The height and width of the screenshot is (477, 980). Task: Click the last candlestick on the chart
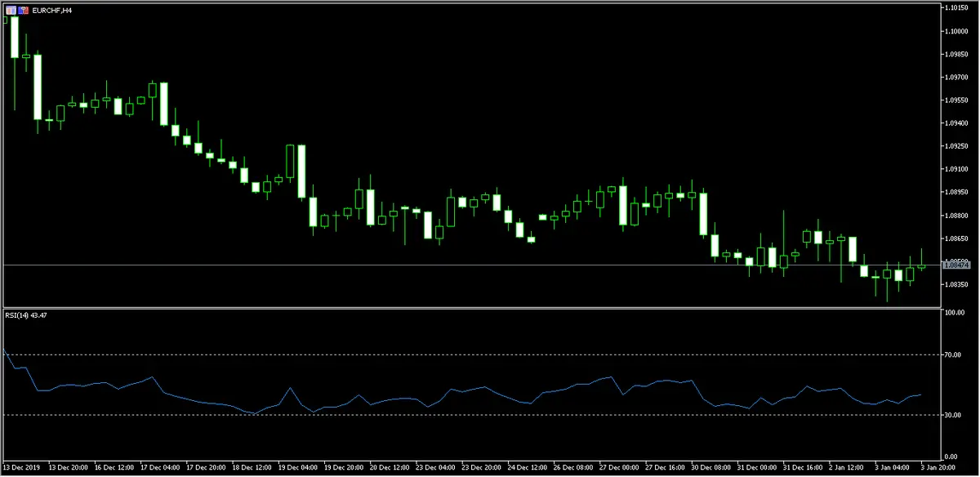pos(921,266)
